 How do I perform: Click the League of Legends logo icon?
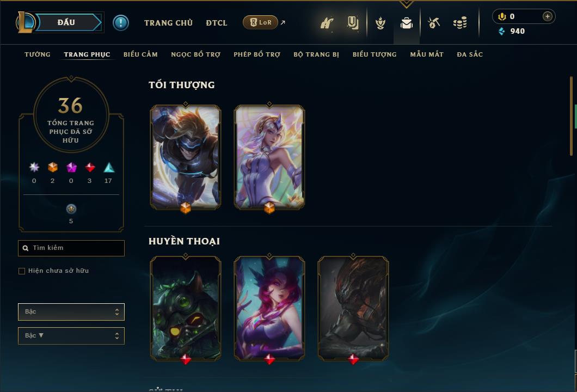pyautogui.click(x=25, y=22)
